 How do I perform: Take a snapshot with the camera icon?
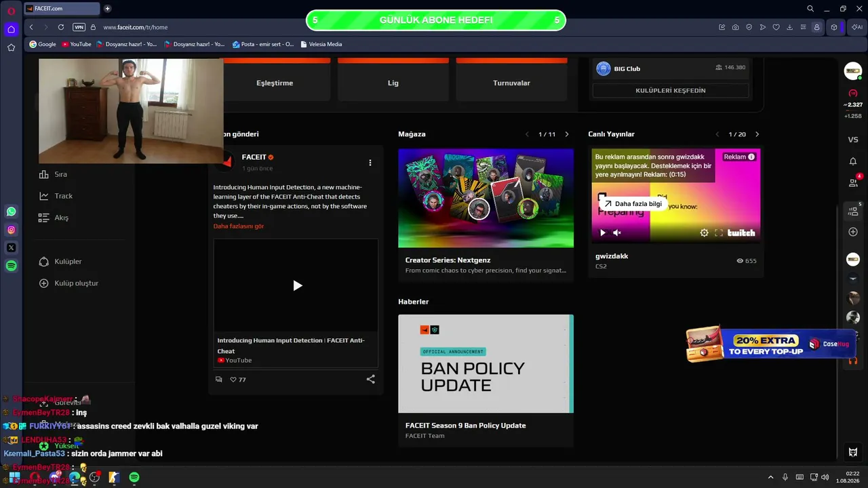736,27
